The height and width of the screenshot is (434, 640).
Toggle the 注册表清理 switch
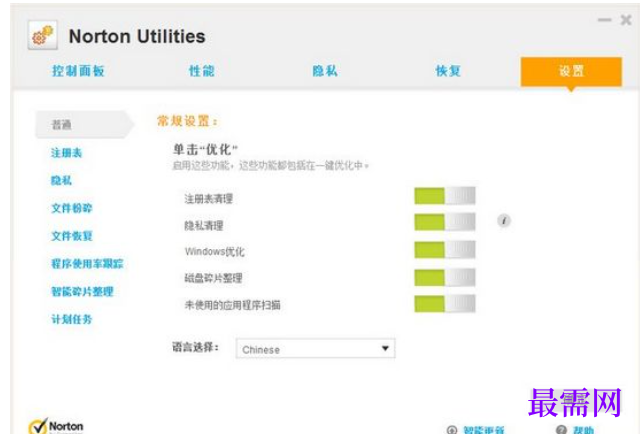pos(444,196)
